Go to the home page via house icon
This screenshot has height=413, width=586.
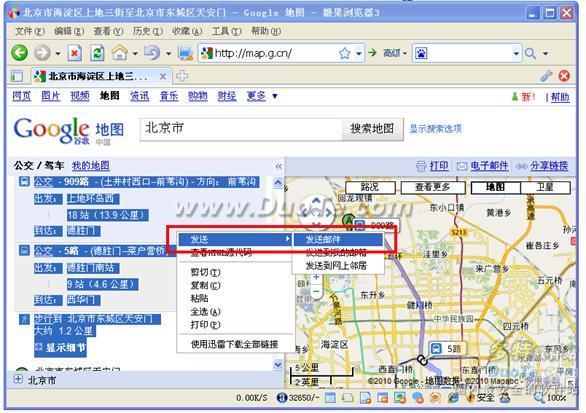120,53
